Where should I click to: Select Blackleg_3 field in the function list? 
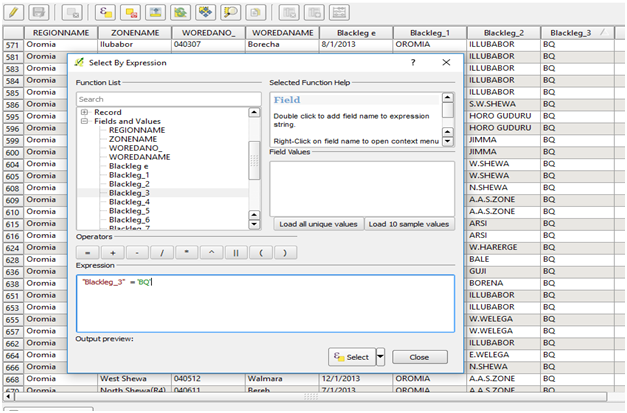[129, 193]
